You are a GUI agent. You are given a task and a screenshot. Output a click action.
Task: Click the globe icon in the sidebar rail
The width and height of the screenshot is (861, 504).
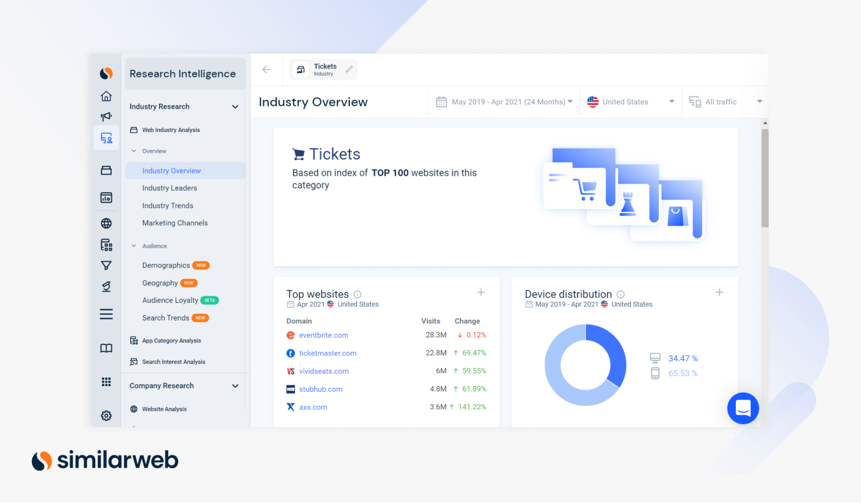tap(106, 224)
